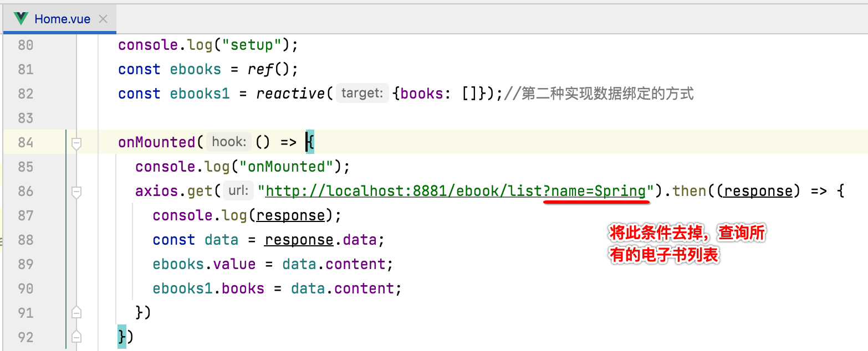Click 'response' parameter in then callback

(758, 191)
